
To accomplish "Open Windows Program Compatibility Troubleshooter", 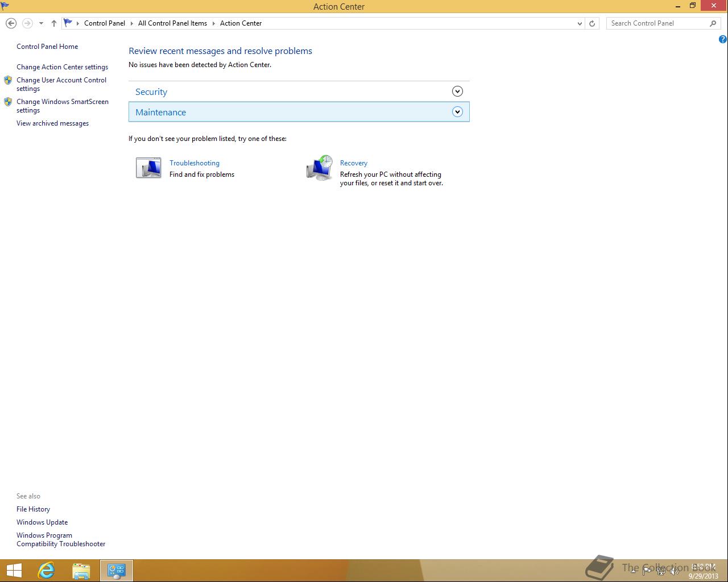I will pos(61,539).
